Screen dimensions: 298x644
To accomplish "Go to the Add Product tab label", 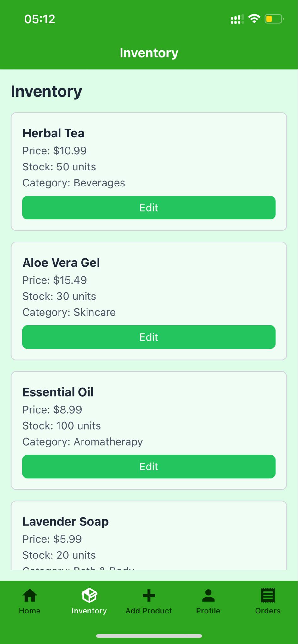I will pyautogui.click(x=149, y=611).
